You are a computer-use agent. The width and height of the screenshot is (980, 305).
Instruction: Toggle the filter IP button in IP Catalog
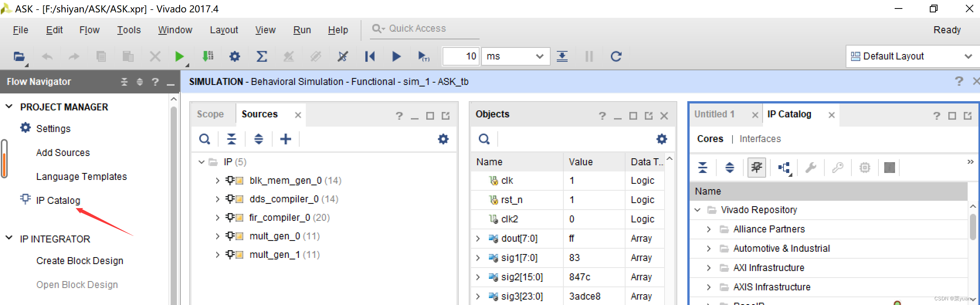(x=757, y=168)
